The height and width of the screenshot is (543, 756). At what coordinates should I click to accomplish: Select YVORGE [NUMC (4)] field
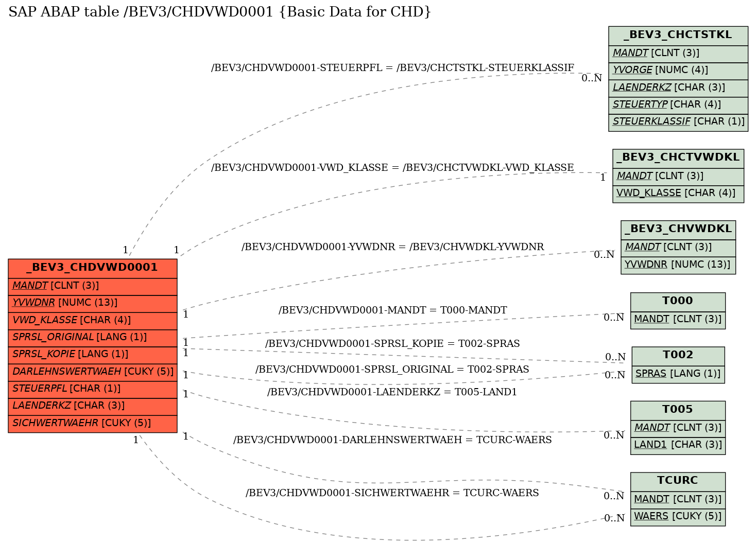(678, 71)
